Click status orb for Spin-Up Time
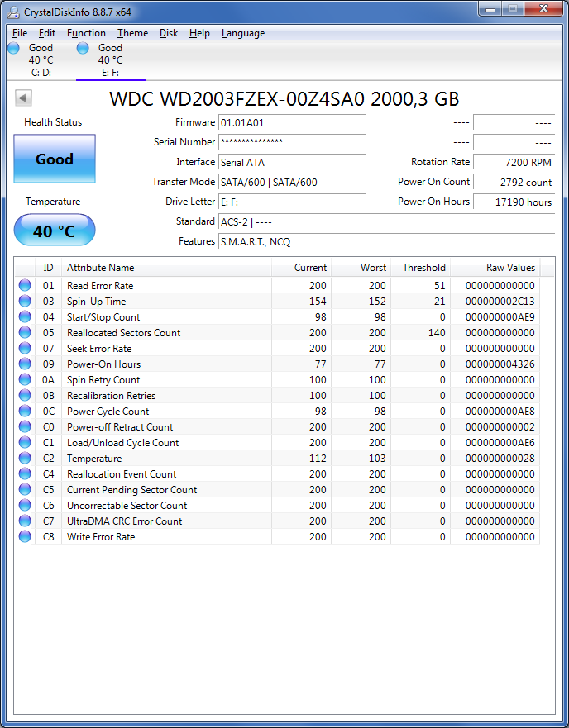Screen dimensions: 569x728 pyautogui.click(x=25, y=301)
